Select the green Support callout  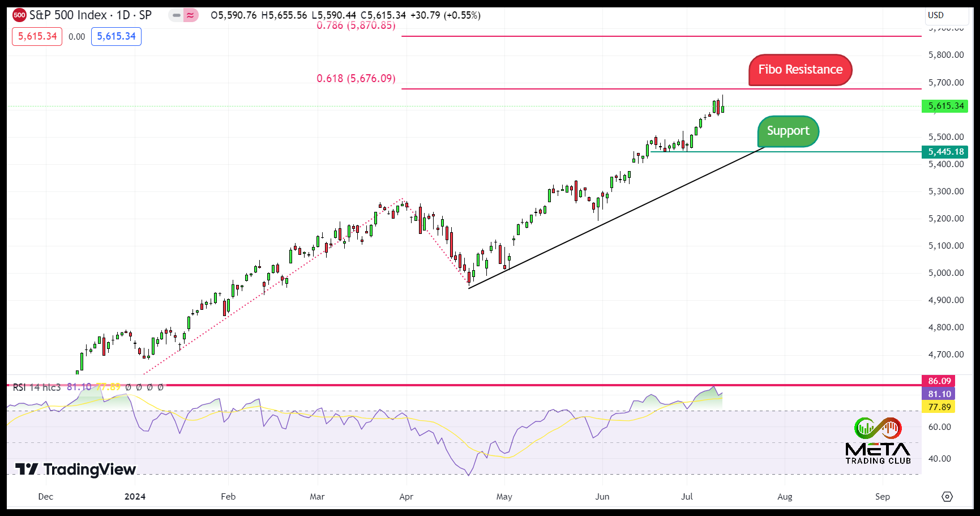tap(788, 131)
